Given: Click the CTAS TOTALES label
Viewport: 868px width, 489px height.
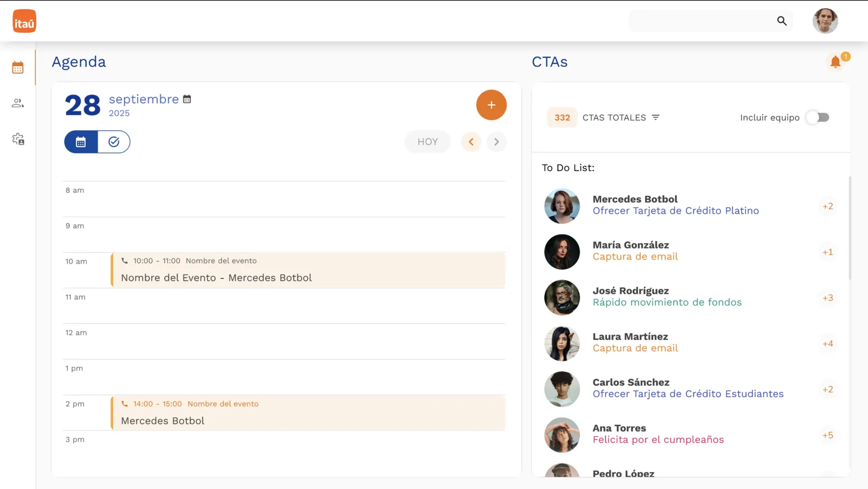Looking at the screenshot, I should coord(614,117).
